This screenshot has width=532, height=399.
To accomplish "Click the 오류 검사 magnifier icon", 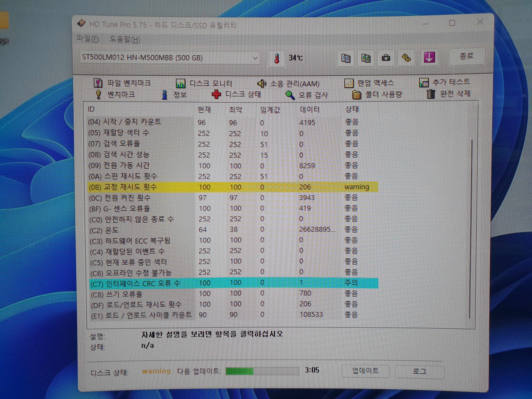I will [x=290, y=95].
